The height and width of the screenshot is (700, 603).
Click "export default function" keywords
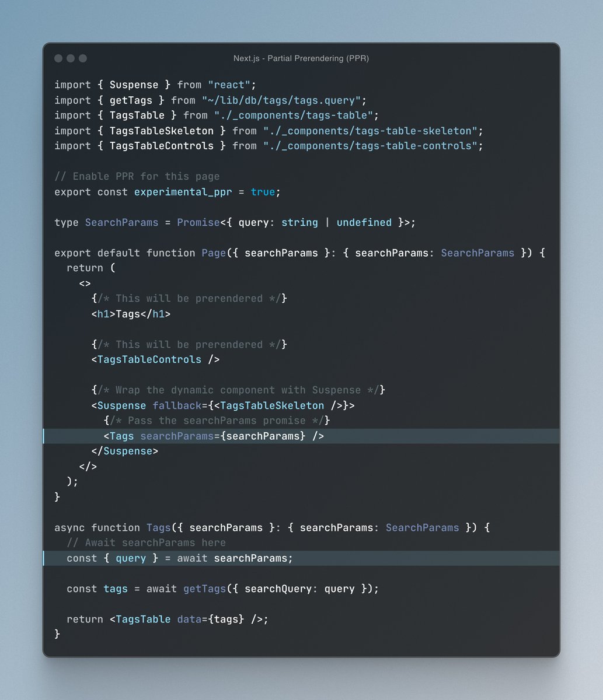click(x=125, y=253)
